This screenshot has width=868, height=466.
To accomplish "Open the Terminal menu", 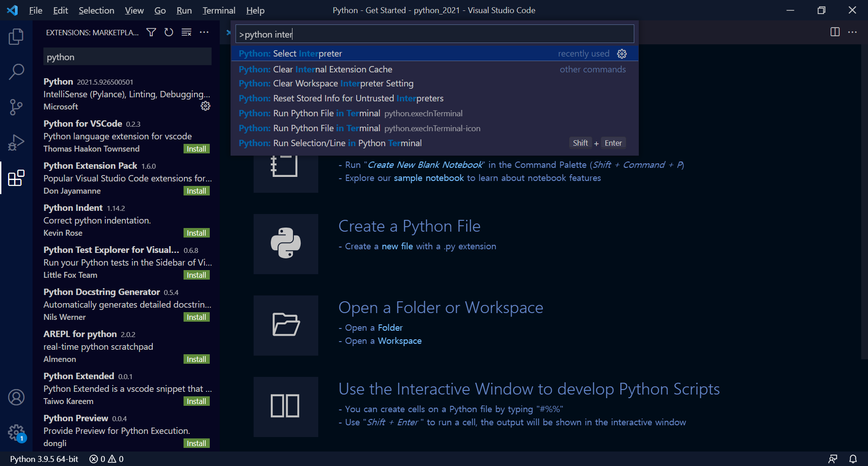I will (219, 10).
